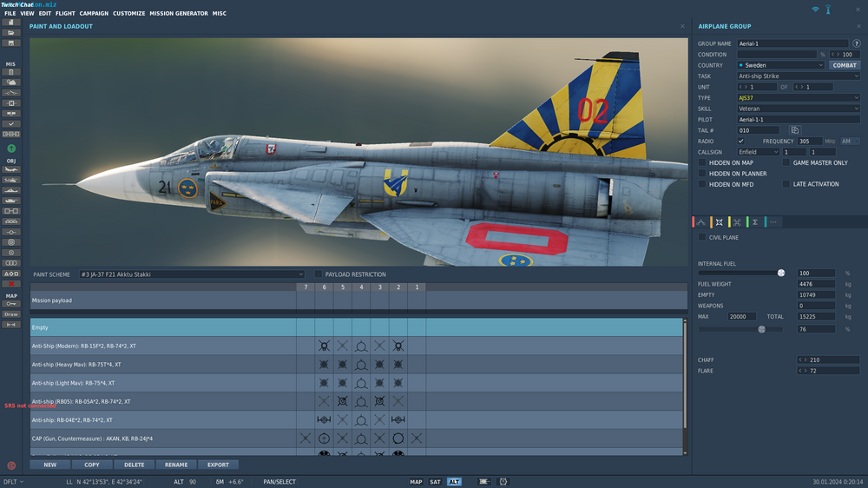The height and width of the screenshot is (488, 868).
Task: Select the distance ruler tool
Action: pos(11,325)
